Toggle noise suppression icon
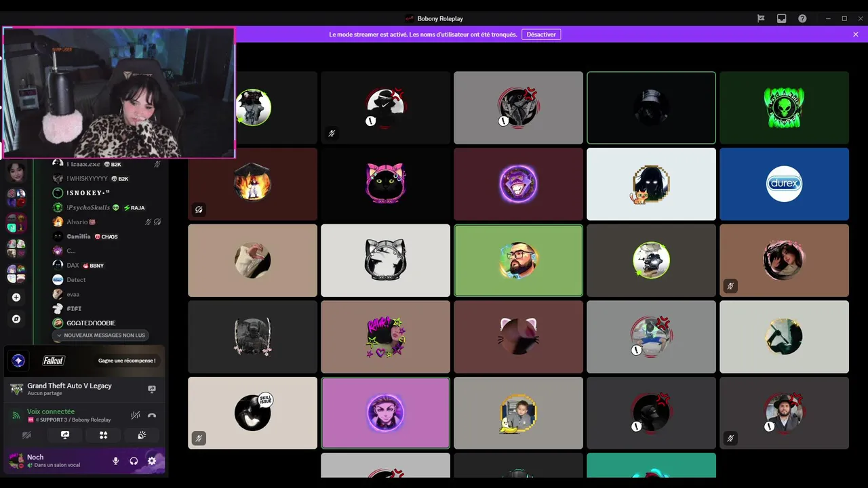 135,415
